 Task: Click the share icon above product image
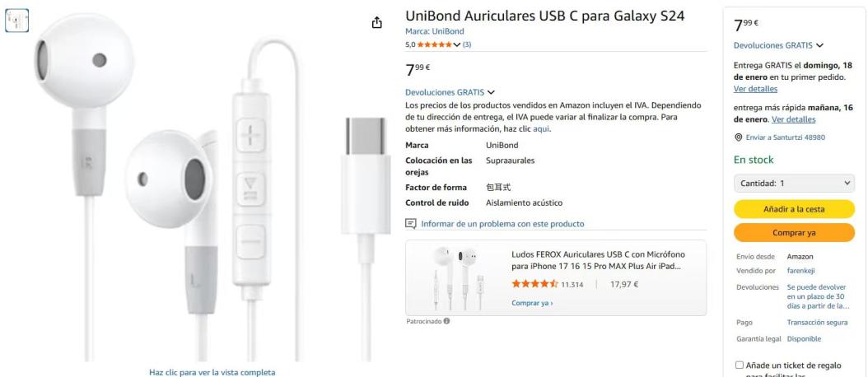[x=377, y=23]
